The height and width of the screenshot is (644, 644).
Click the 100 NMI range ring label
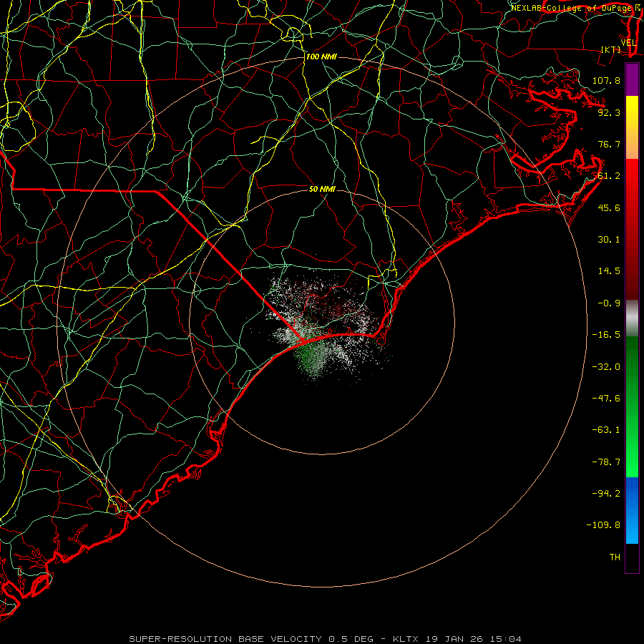(x=321, y=57)
